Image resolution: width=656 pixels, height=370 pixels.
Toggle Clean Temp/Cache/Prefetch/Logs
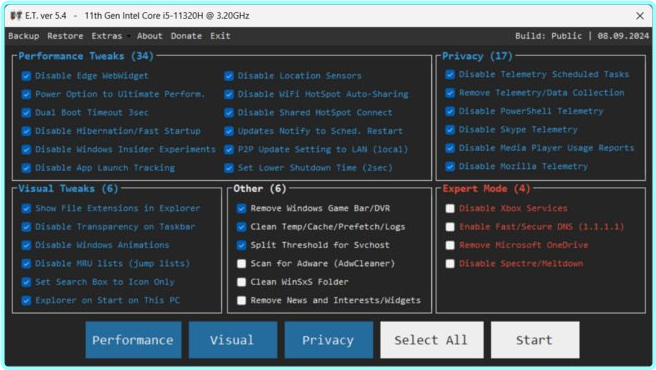tap(241, 227)
